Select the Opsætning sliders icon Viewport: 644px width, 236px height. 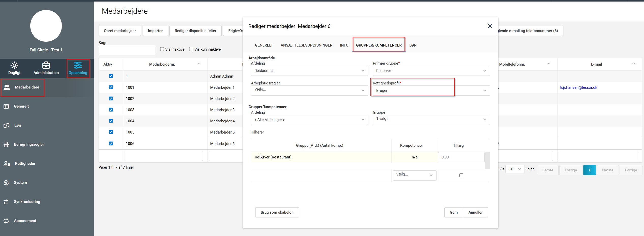pos(78,65)
